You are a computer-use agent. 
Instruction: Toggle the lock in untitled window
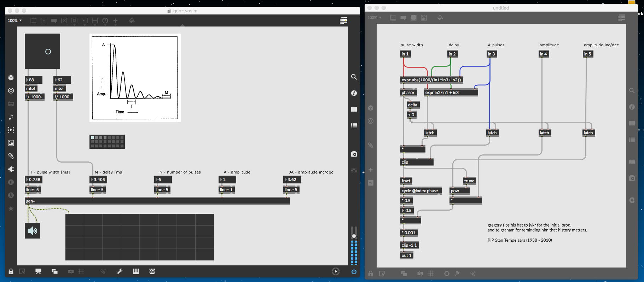click(x=370, y=274)
